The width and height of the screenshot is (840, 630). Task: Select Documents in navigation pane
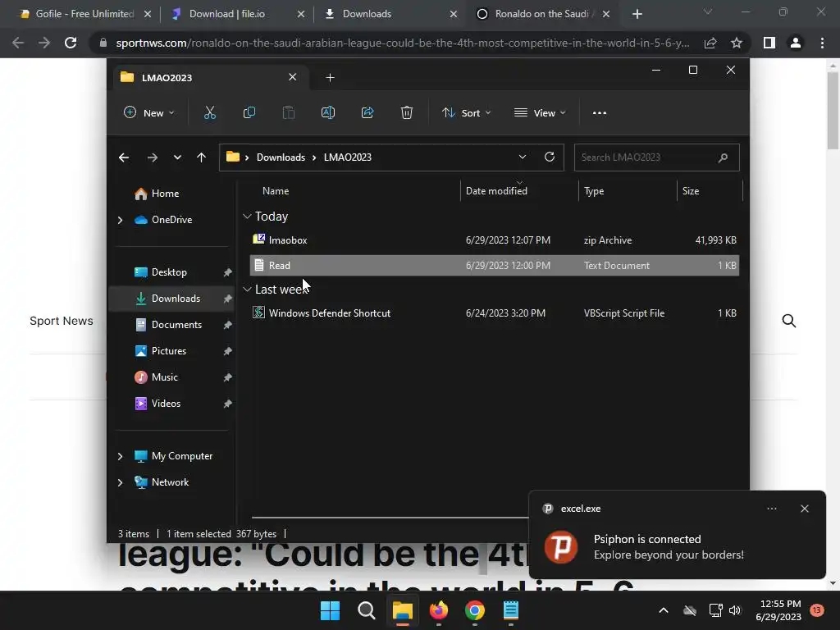click(x=176, y=325)
